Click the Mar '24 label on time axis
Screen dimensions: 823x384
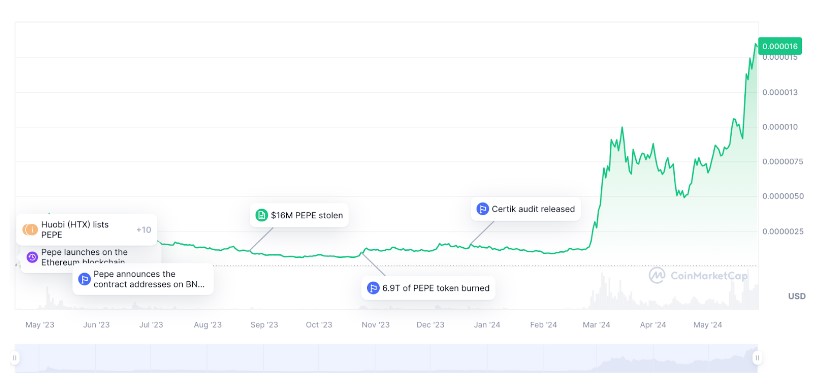pyautogui.click(x=596, y=325)
